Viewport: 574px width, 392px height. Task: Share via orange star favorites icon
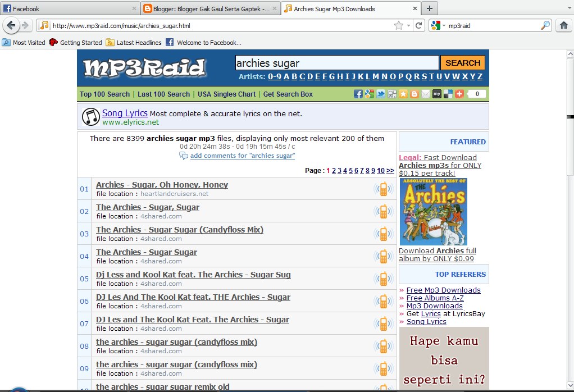403,94
